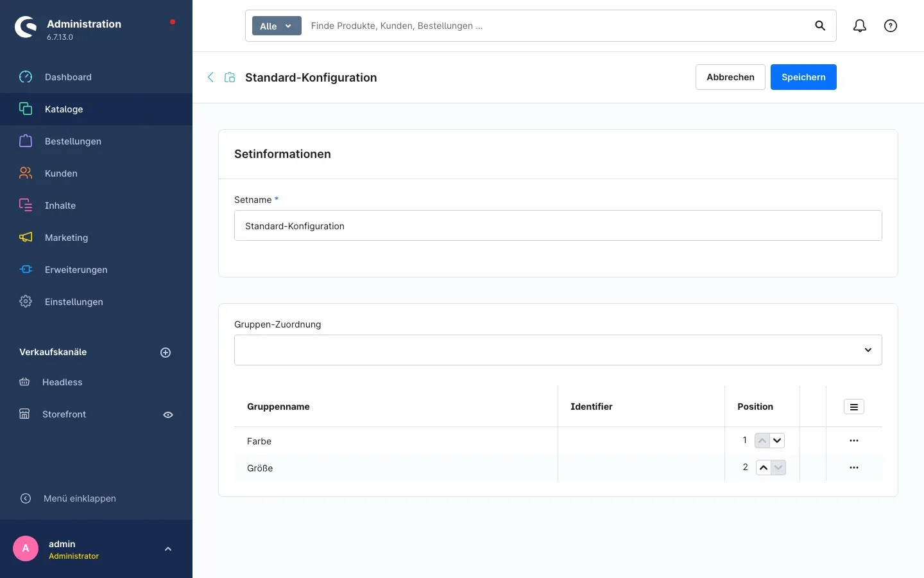The image size is (924, 578).
Task: Click the search magnifier icon
Action: tap(820, 26)
